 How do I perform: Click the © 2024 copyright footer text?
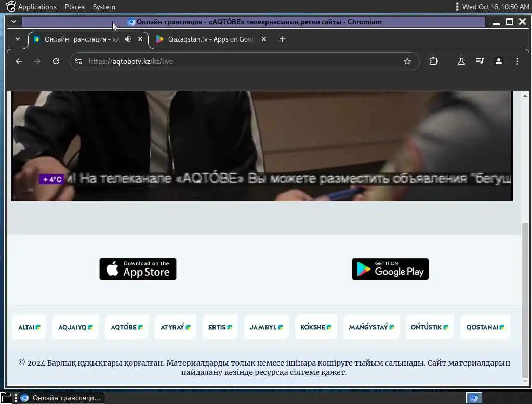(264, 368)
